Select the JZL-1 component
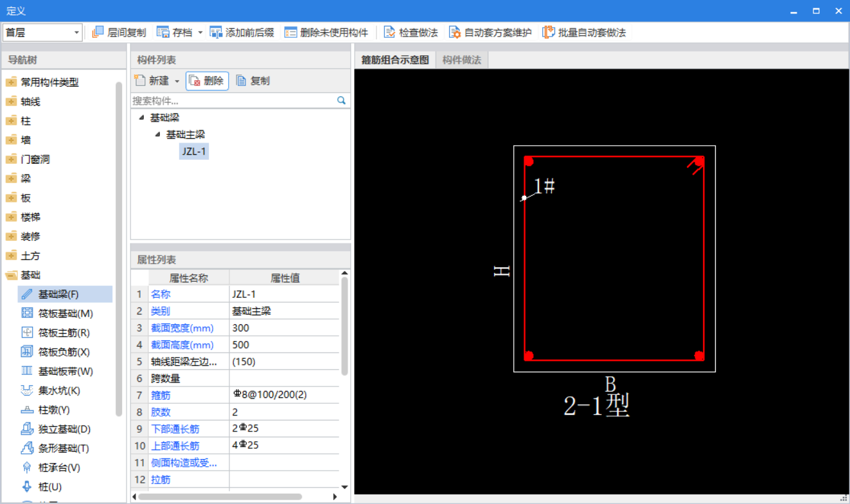 [x=194, y=151]
